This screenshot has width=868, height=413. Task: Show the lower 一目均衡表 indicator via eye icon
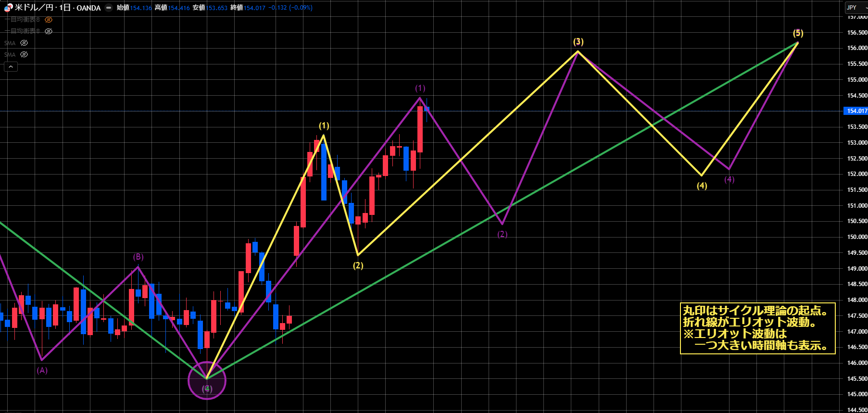tap(49, 31)
